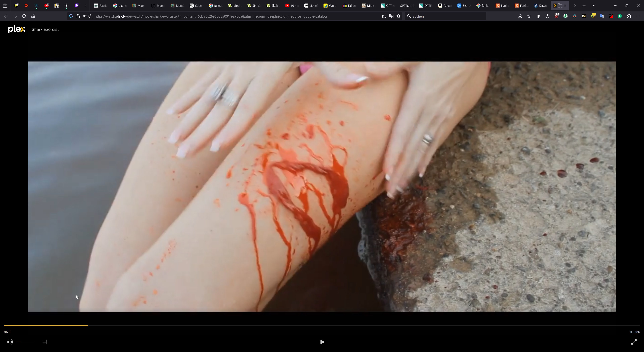644x352 pixels.
Task: Mute the video volume
Action: point(10,342)
